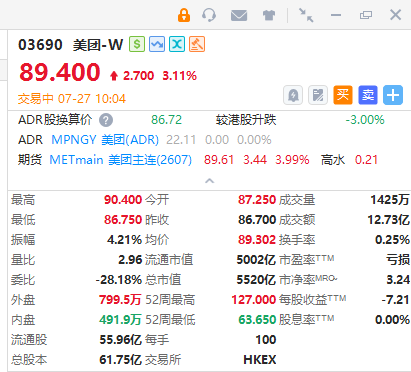The width and height of the screenshot is (411, 372).
Task: Open customer service headset icon
Action: 209,15
